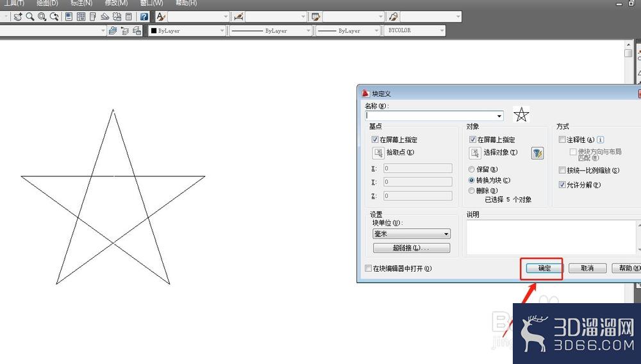Screen dimensions: 641x364
Task: Check 在块编辑器中打开 option
Action: click(x=369, y=269)
